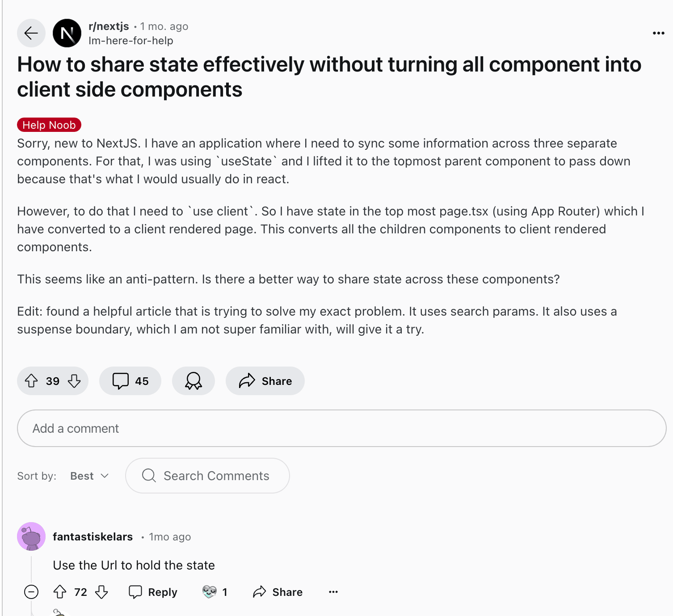This screenshot has height=616, width=673.
Task: Open the post's three-dot options menu
Action: (x=658, y=33)
